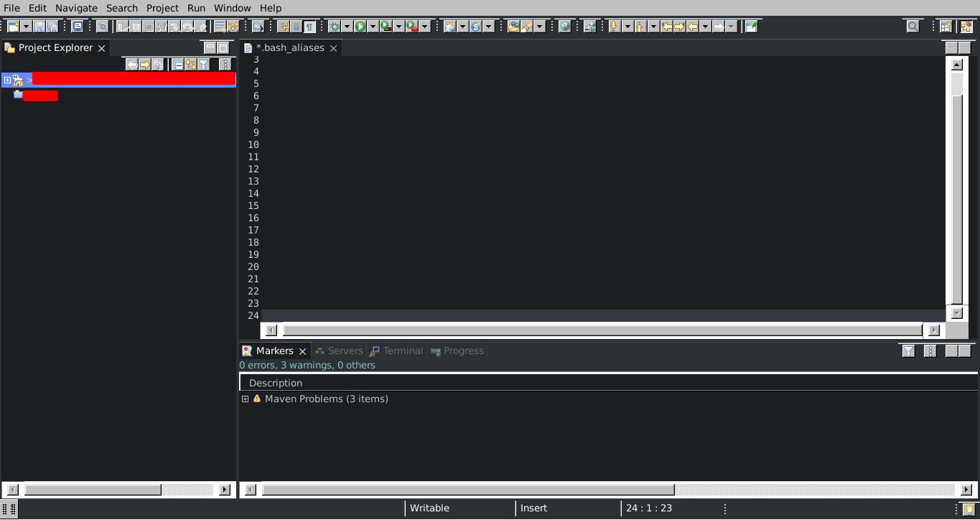Toggle Link with Editor in Project Explorer

pyautogui.click(x=190, y=65)
